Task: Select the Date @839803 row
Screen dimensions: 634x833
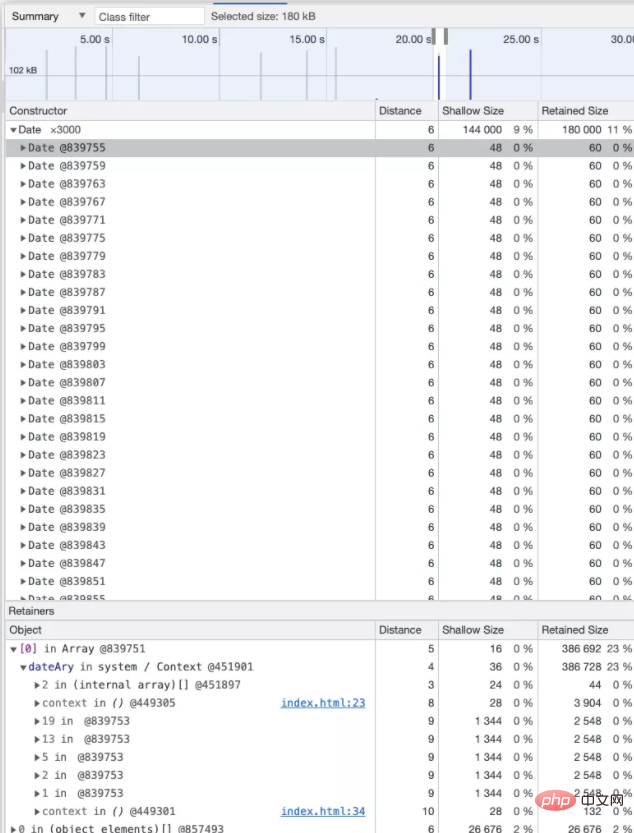Action: point(319,364)
